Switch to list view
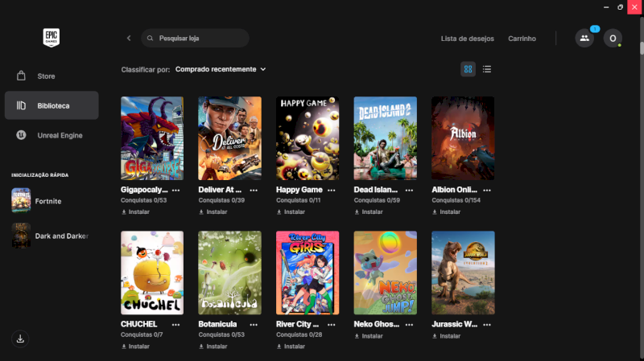This screenshot has height=361, width=644. (487, 69)
